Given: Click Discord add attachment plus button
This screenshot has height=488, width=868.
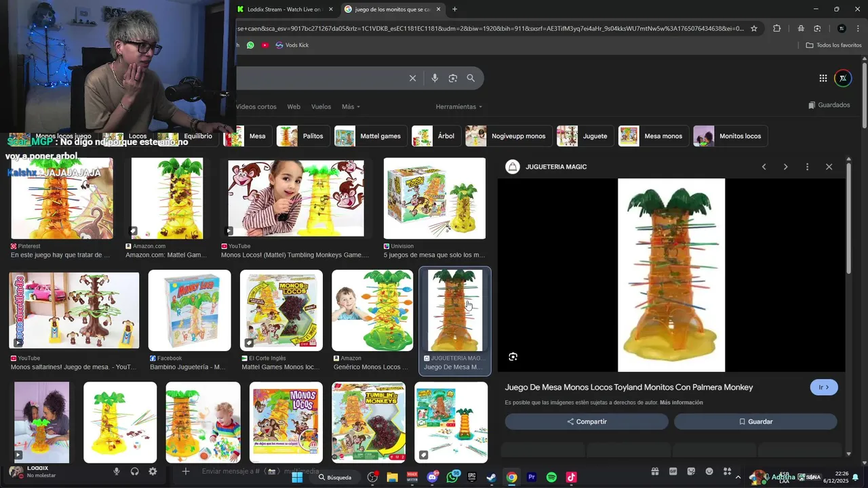Looking at the screenshot, I should pyautogui.click(x=186, y=471).
